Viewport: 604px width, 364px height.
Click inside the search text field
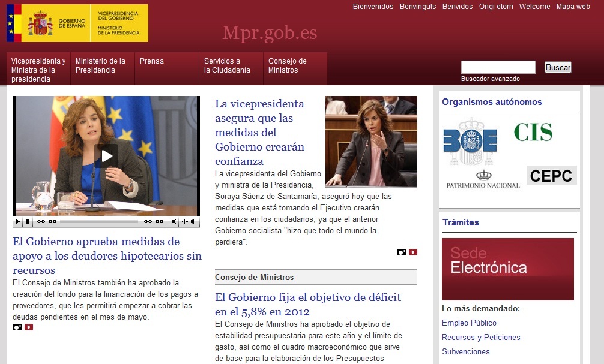498,67
